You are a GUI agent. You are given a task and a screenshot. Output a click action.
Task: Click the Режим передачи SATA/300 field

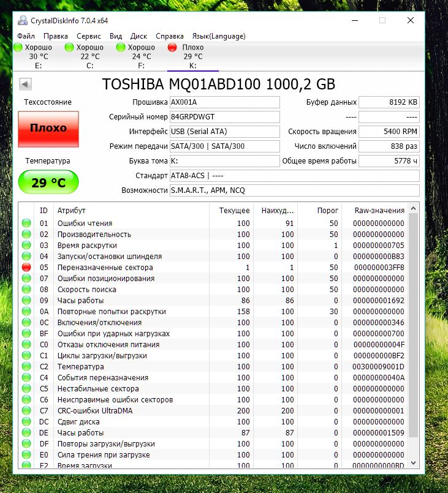coord(225,146)
